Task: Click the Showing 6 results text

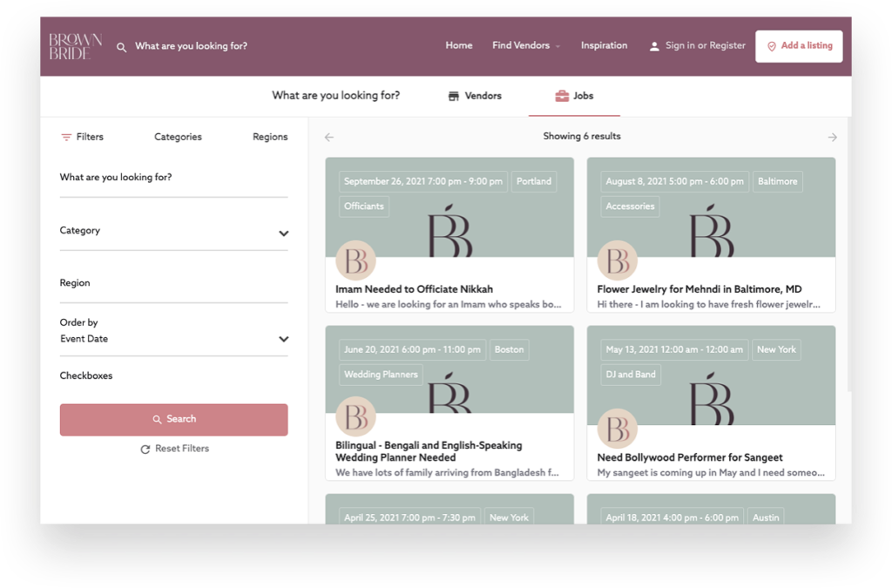Action: (x=581, y=137)
